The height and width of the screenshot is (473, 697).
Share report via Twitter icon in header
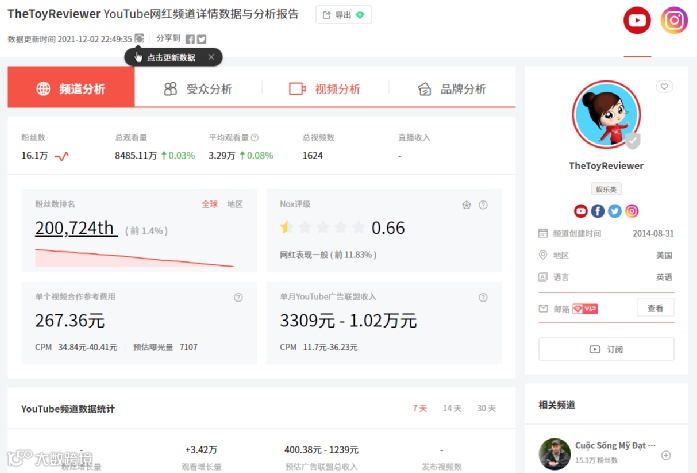pyautogui.click(x=201, y=39)
